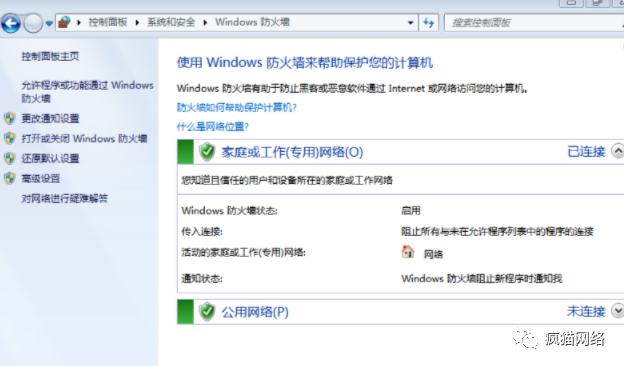Click the house icon next to 网络

click(408, 252)
